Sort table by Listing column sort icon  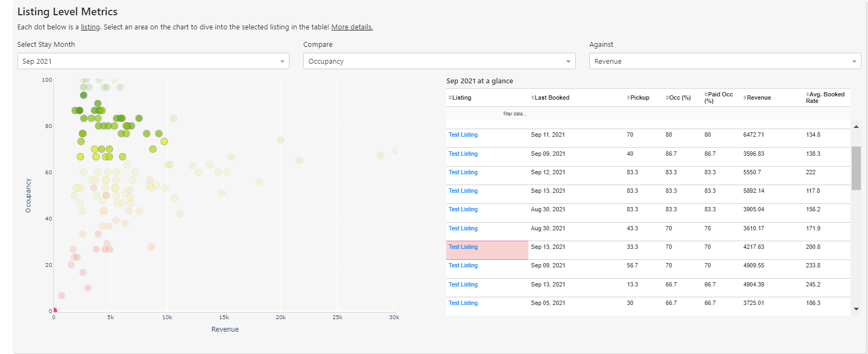pyautogui.click(x=450, y=98)
